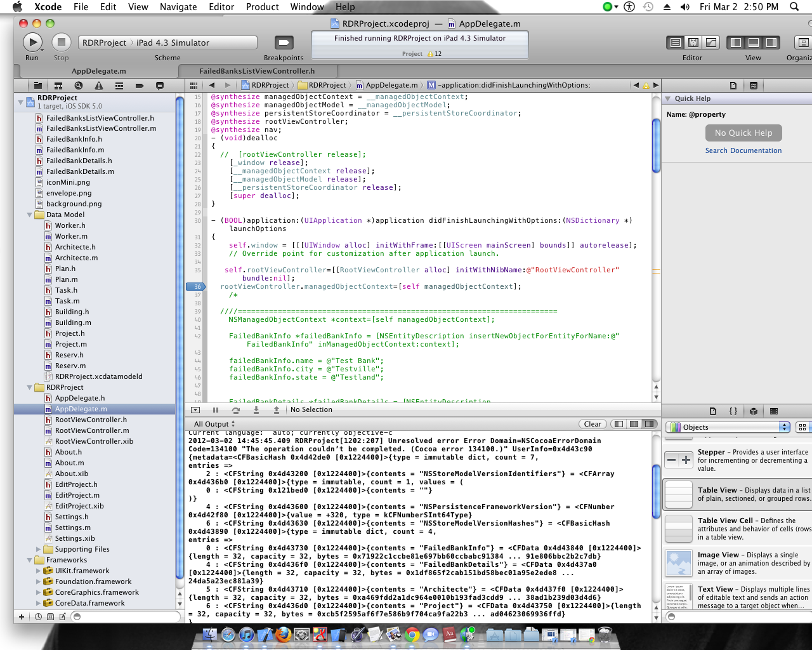Screen dimensions: 812x650
Task: Show the File Template library
Action: pos(713,411)
